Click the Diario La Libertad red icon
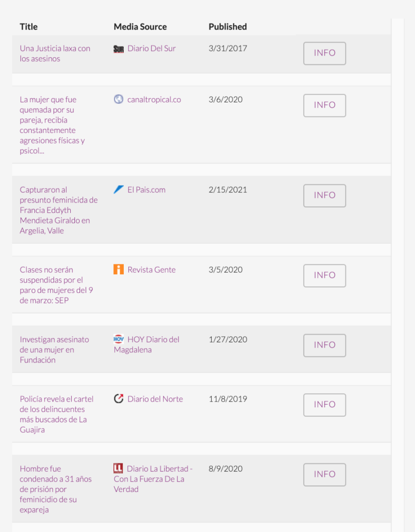This screenshot has height=532, width=415. tap(118, 469)
